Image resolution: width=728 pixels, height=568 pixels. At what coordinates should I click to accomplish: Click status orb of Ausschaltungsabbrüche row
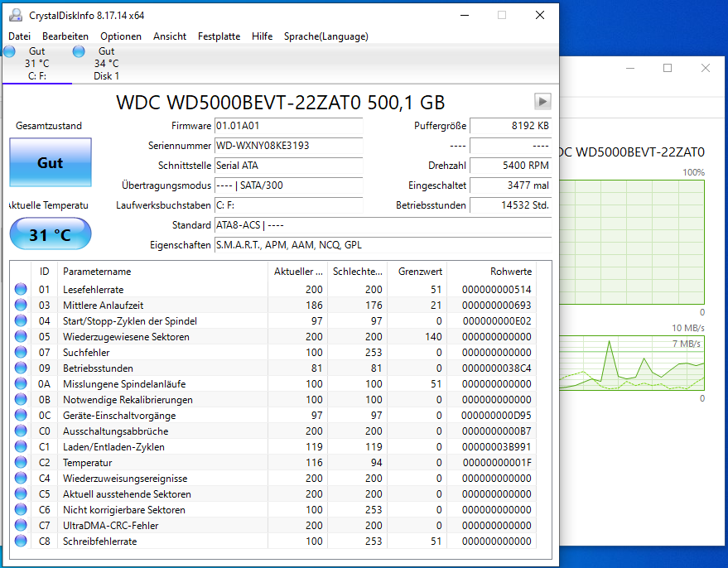click(x=21, y=431)
